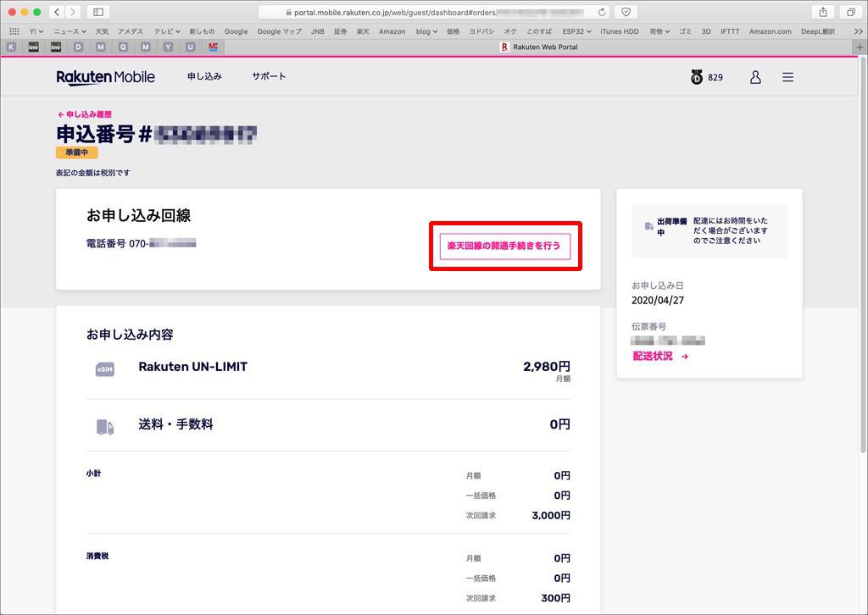Open the privacy shield report
Viewport: 868px width, 615px height.
tap(626, 12)
